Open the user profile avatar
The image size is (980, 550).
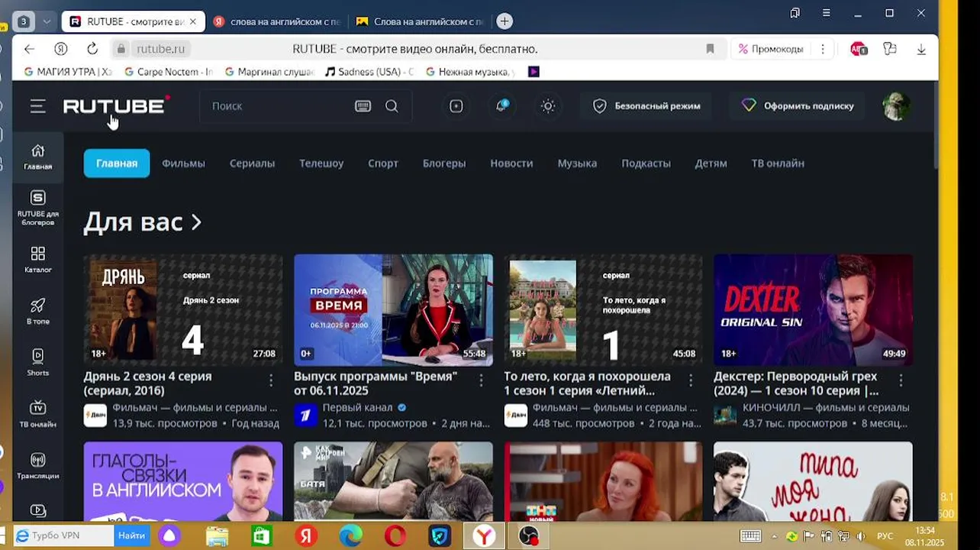(x=896, y=106)
